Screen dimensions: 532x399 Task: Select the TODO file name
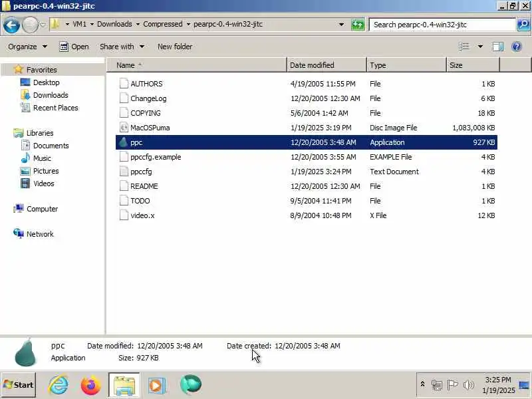tap(140, 201)
